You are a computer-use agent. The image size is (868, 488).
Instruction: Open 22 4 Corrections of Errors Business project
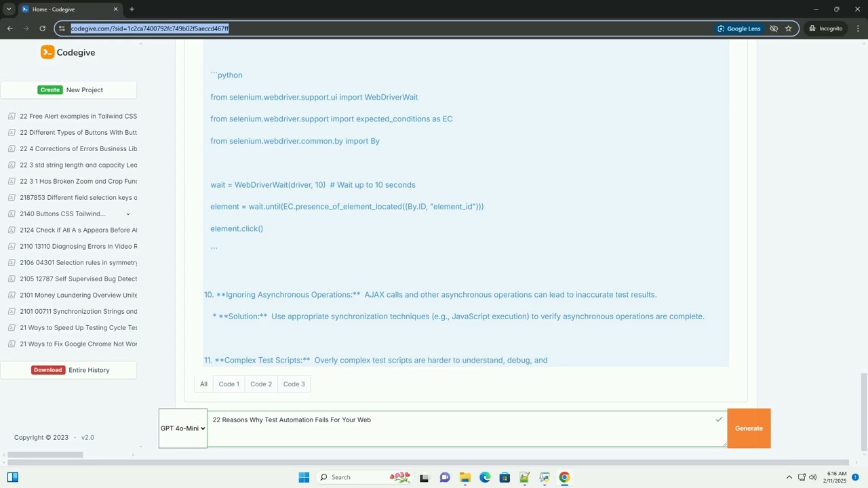point(78,148)
